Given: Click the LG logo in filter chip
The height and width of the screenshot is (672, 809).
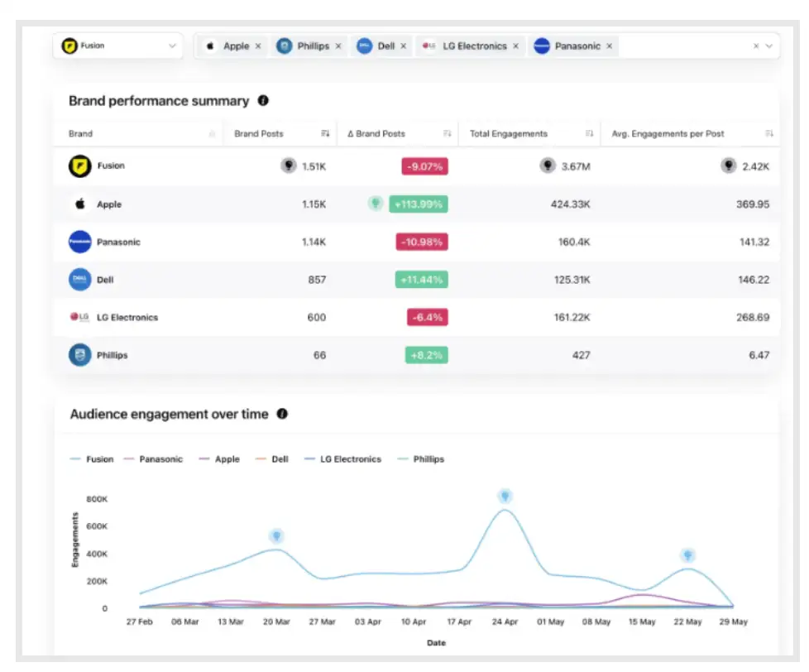Looking at the screenshot, I should (x=429, y=46).
